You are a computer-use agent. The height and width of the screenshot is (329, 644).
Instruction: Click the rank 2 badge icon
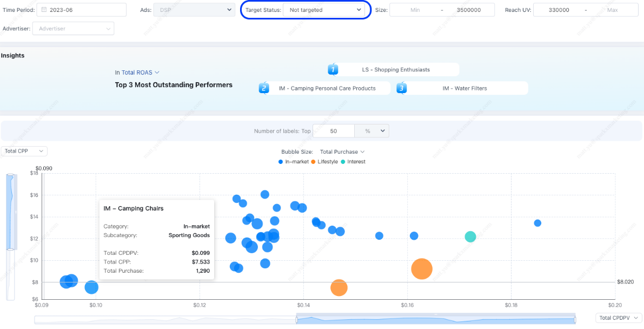tap(264, 88)
